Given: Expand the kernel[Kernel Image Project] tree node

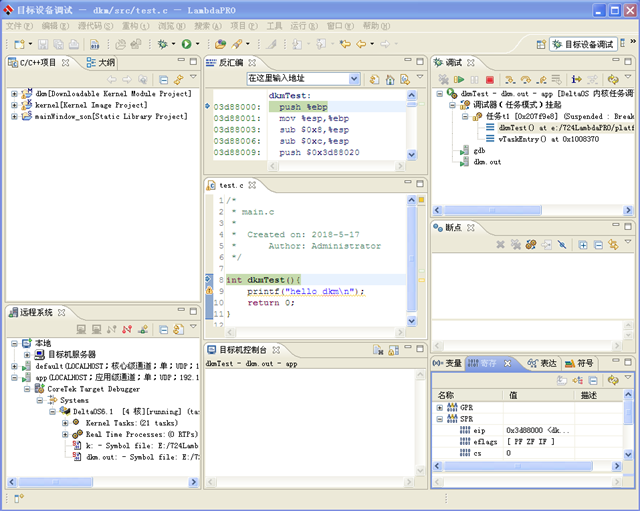Looking at the screenshot, I should (15, 105).
